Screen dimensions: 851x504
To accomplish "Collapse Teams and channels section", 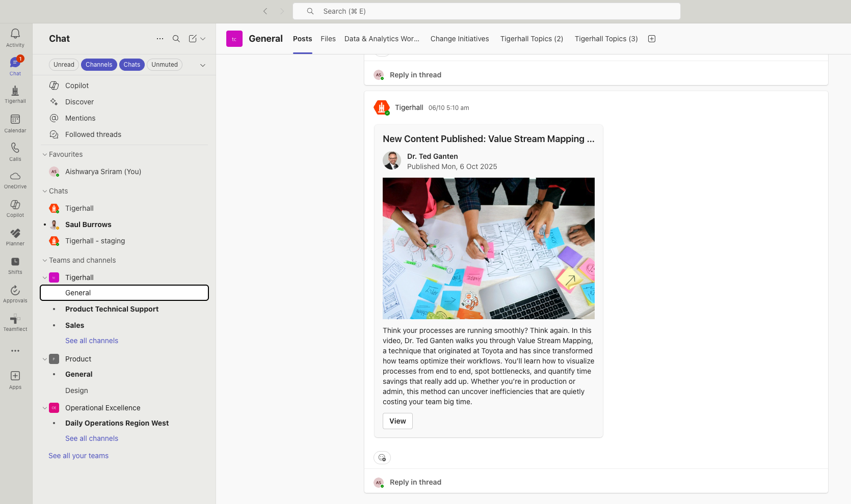I will 45,260.
